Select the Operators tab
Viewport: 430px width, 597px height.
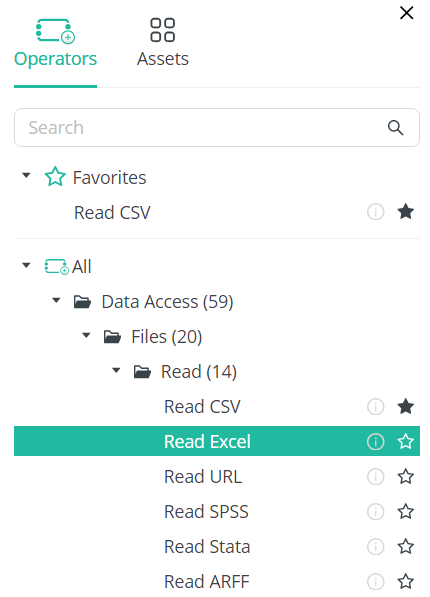click(56, 43)
